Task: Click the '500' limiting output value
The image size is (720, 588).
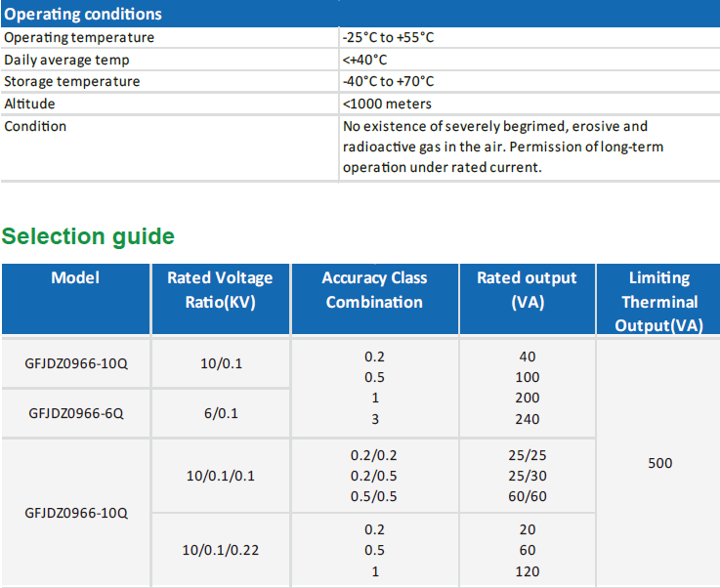Action: [x=660, y=463]
